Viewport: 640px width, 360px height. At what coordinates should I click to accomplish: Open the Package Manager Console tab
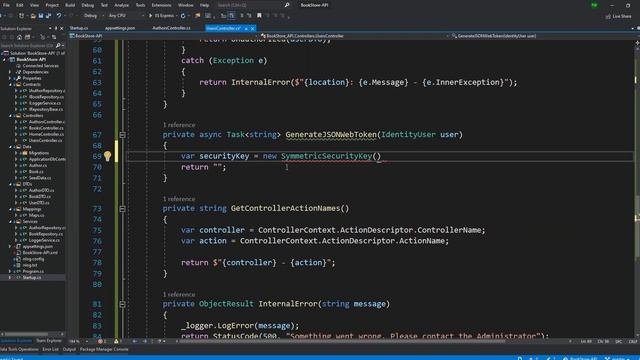(104, 349)
